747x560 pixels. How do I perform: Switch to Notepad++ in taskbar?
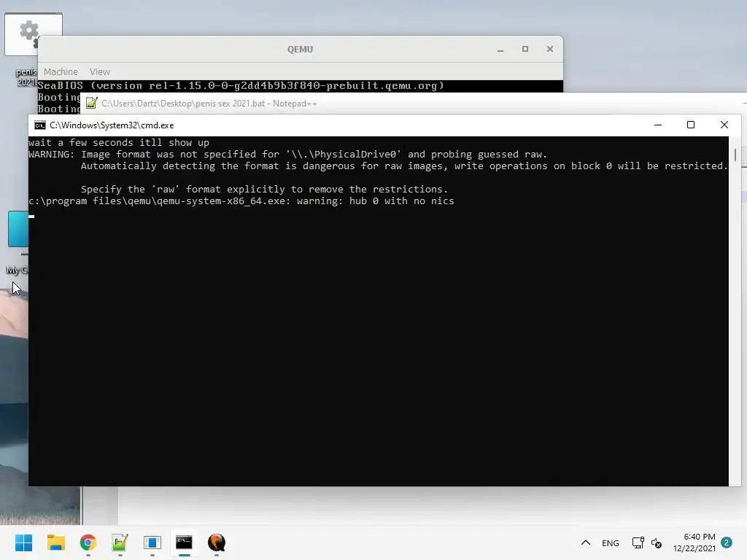(x=120, y=542)
